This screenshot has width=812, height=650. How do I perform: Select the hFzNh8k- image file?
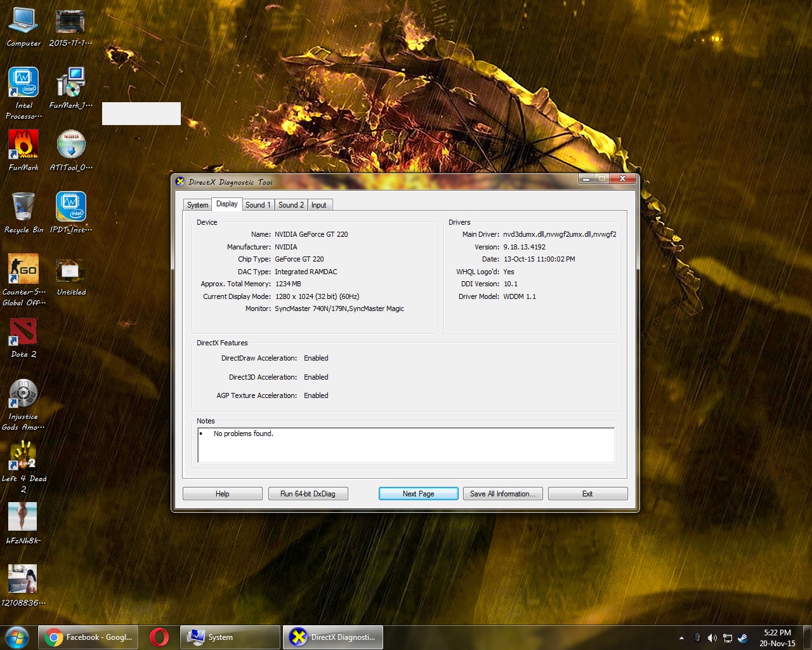pos(23,524)
